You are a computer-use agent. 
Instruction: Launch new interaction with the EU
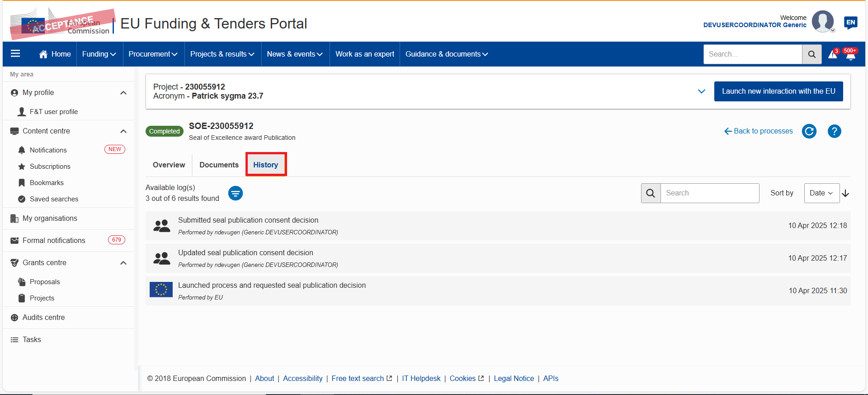778,91
